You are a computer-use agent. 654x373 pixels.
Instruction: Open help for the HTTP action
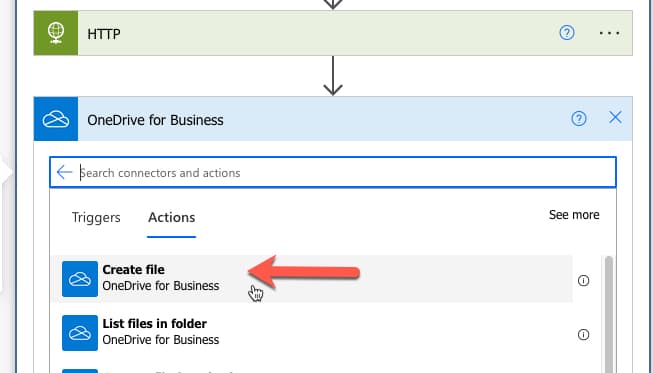[567, 33]
